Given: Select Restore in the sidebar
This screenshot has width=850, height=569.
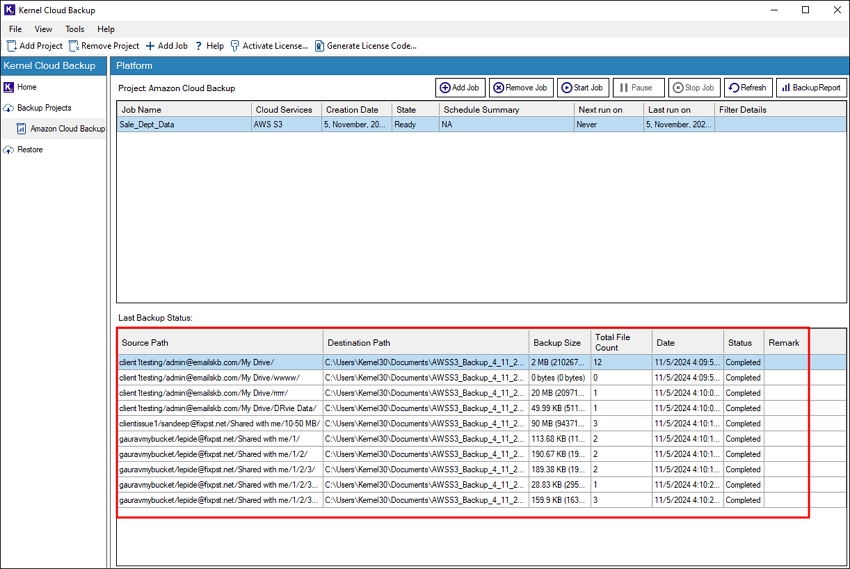Looking at the screenshot, I should tap(30, 150).
